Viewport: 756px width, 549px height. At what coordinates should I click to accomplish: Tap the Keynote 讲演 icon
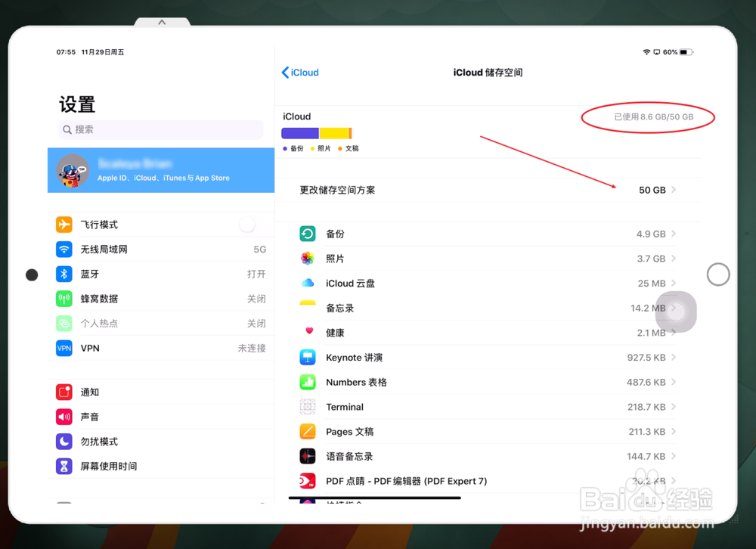[308, 358]
